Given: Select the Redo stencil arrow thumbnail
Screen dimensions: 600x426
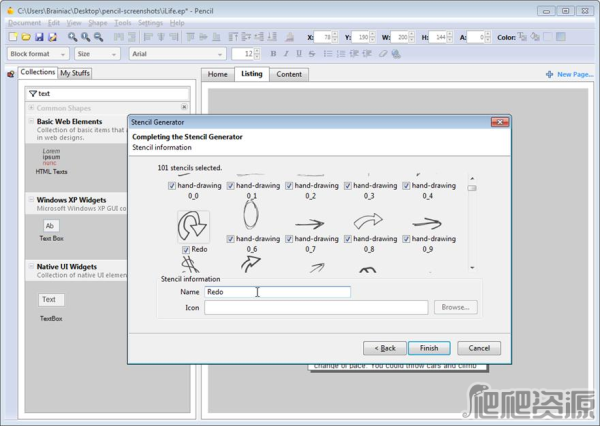Looking at the screenshot, I should 192,226.
